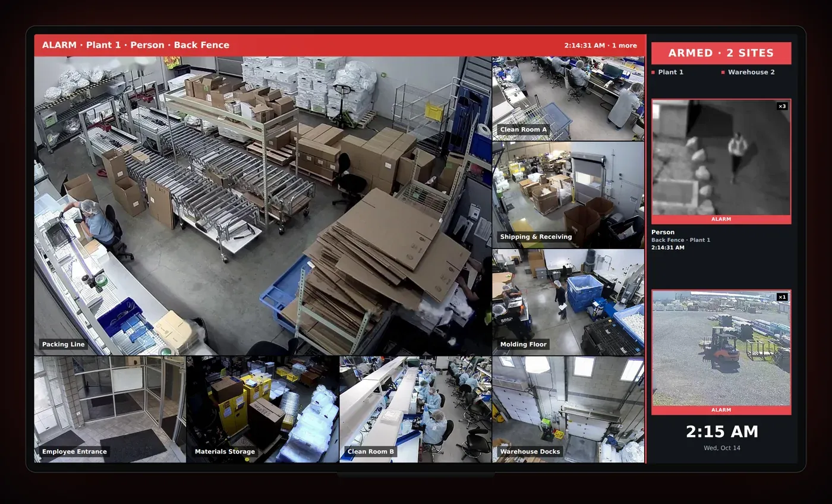Open the Clean Room B camera feed
The width and height of the screenshot is (832, 504).
coord(415,409)
